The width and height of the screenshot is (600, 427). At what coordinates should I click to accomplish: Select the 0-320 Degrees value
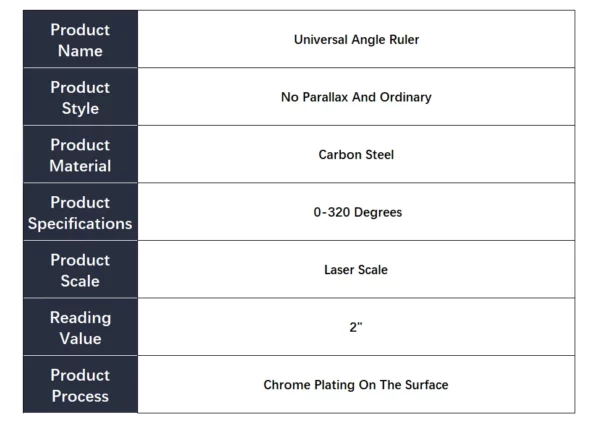coord(358,212)
